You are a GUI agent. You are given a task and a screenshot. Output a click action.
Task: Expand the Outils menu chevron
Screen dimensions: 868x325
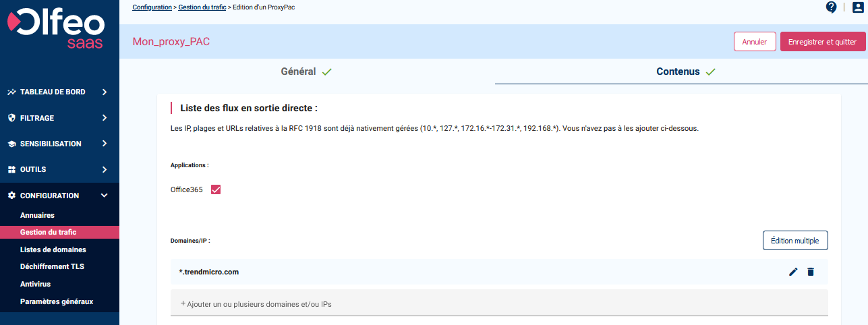pos(105,169)
